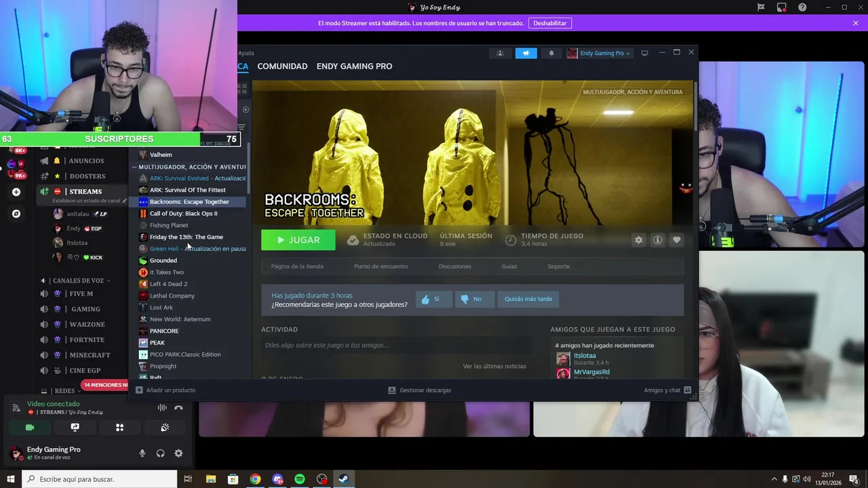Open Discord soundboard button
868x488 pixels.
(x=165, y=428)
